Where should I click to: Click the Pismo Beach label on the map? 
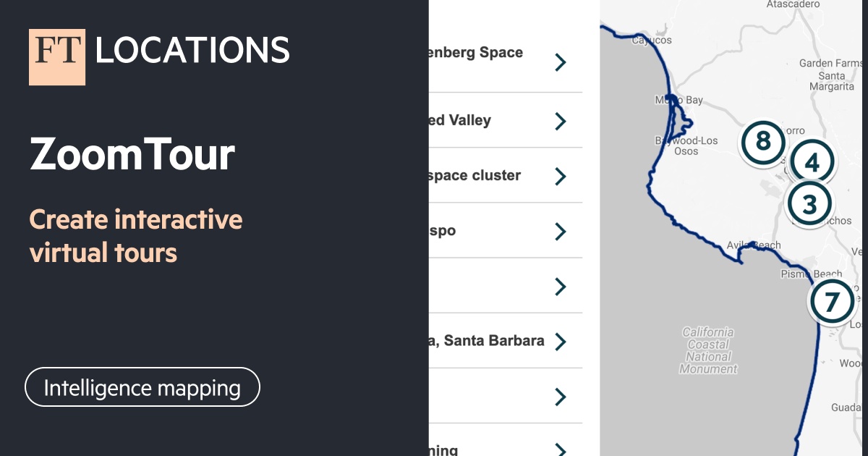[x=813, y=273]
